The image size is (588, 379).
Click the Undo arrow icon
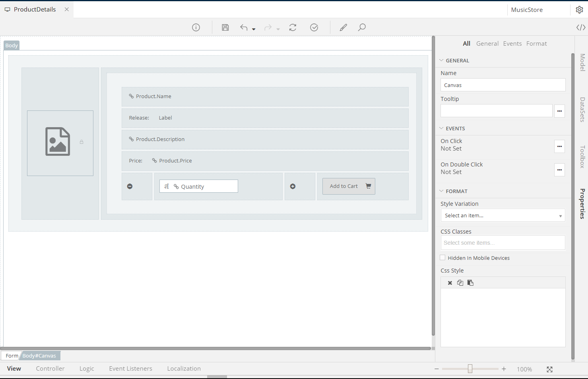tap(244, 27)
